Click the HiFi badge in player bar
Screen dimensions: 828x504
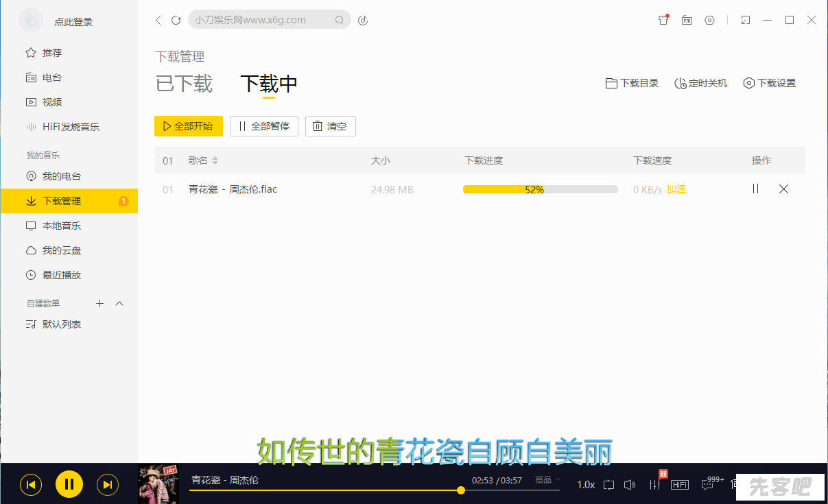(679, 485)
